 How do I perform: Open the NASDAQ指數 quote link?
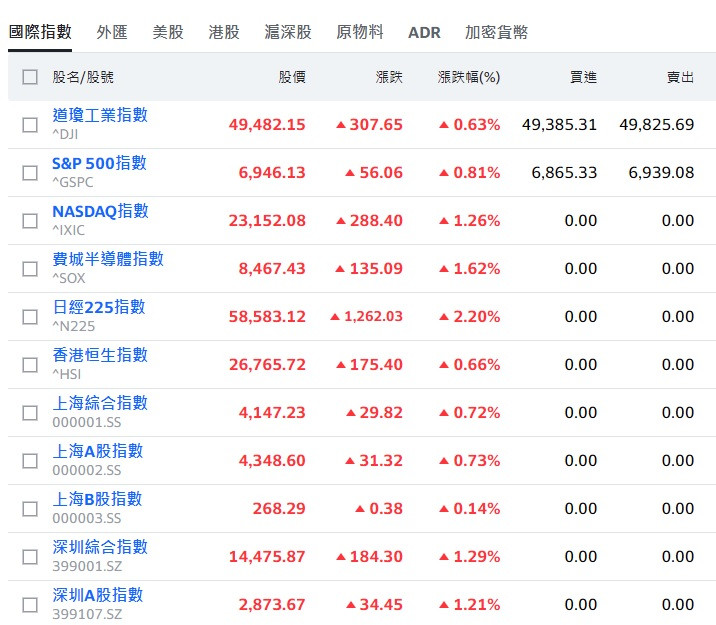(100, 211)
